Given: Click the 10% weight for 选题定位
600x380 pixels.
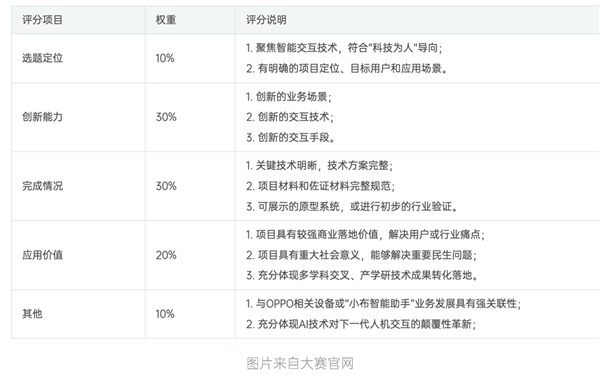Looking at the screenshot, I should tap(165, 58).
